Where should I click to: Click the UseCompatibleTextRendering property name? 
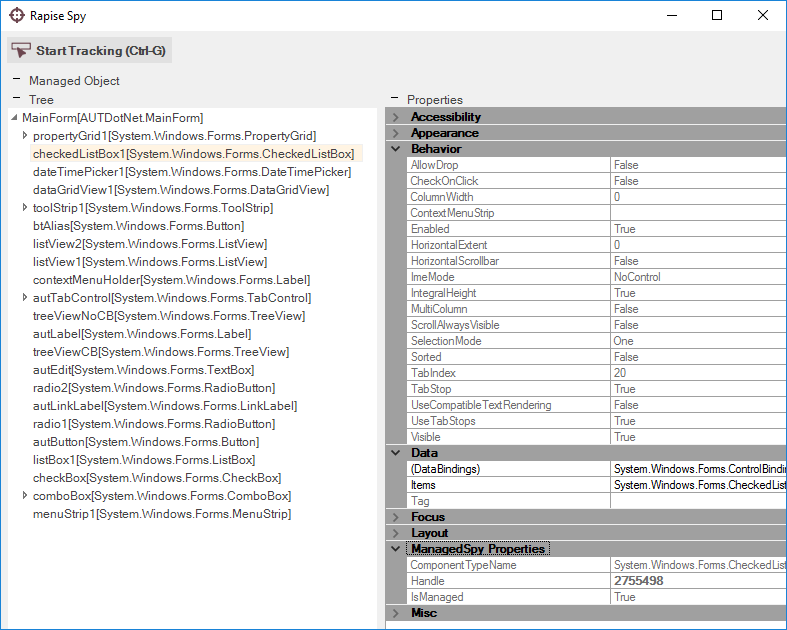coord(481,405)
